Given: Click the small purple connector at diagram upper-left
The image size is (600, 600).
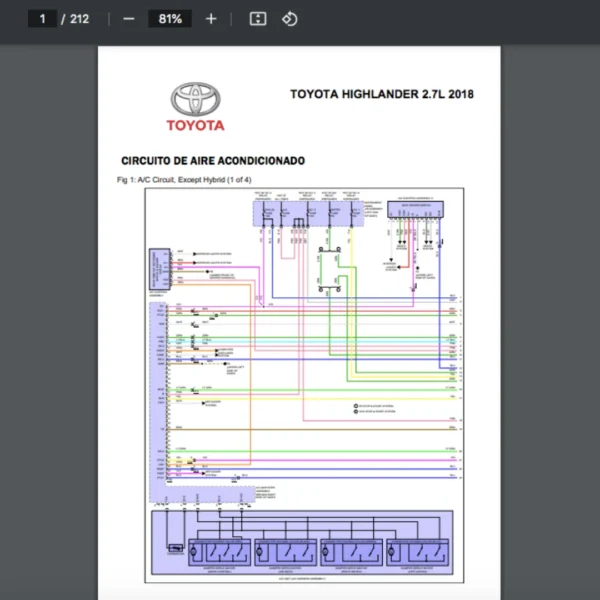Looking at the screenshot, I should pyautogui.click(x=160, y=268).
